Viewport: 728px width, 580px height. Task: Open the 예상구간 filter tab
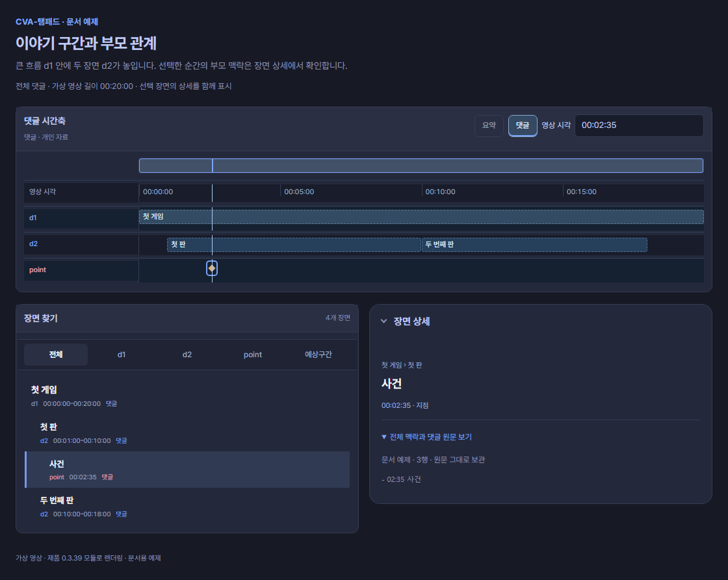[318, 355]
